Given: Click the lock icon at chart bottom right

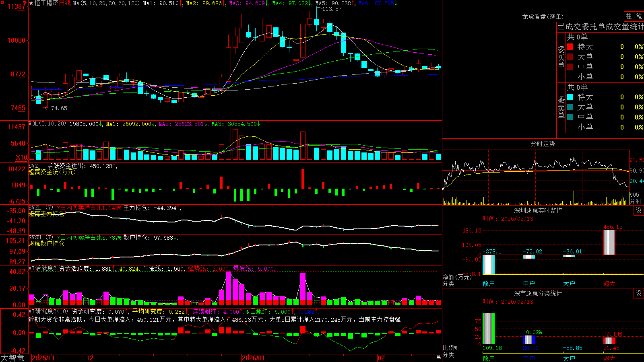Looking at the screenshot, I should pyautogui.click(x=439, y=357).
